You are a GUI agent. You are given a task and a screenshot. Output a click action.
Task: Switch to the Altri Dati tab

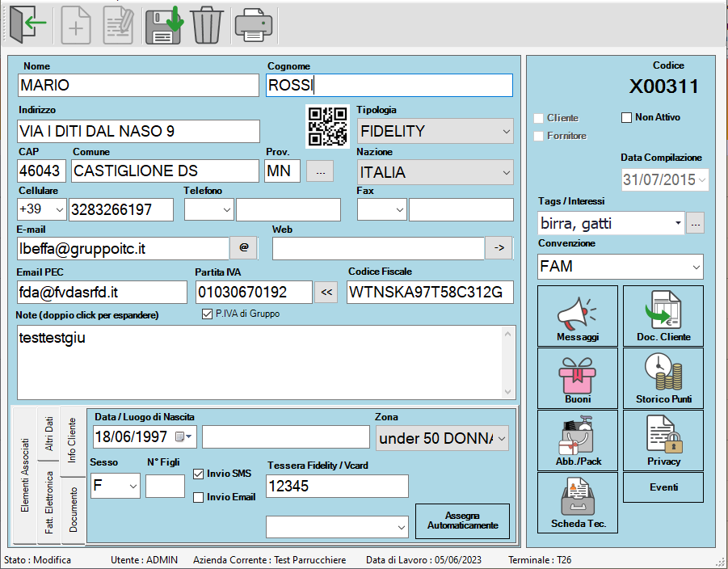click(49, 434)
